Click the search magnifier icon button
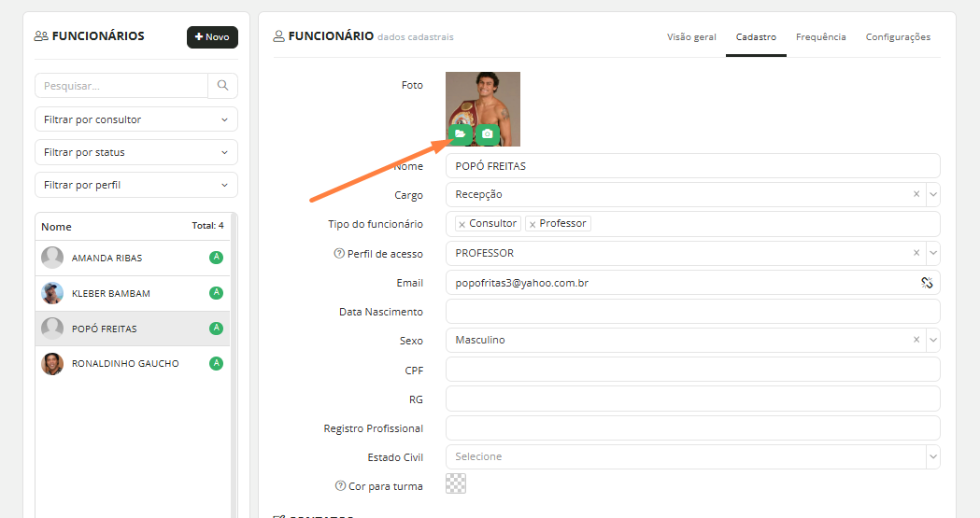The image size is (980, 518). (x=222, y=86)
